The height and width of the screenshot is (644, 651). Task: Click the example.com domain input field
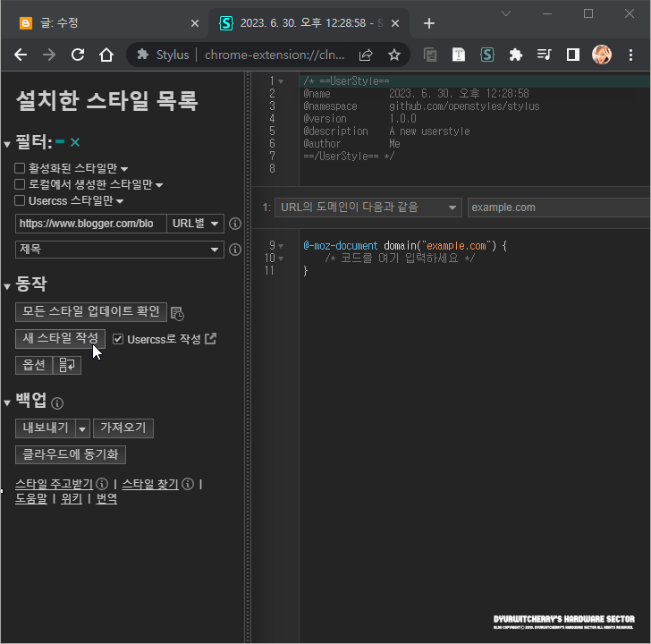click(x=559, y=208)
